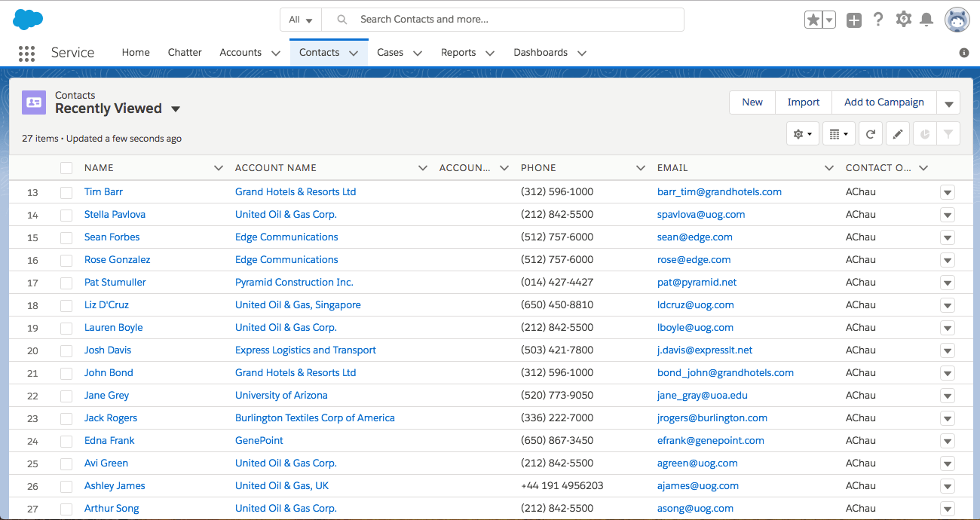Toggle the select-all header checkbox
This screenshot has width=980, height=520.
point(66,168)
